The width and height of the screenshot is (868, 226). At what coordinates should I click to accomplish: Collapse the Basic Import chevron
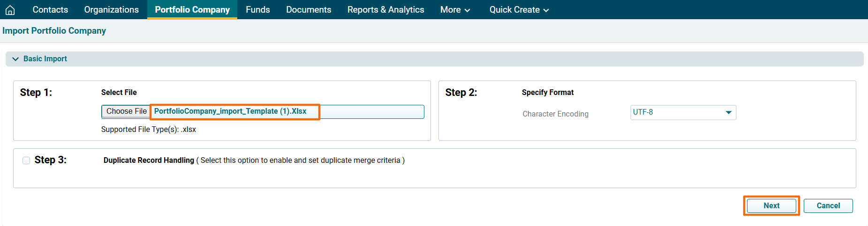(x=15, y=59)
